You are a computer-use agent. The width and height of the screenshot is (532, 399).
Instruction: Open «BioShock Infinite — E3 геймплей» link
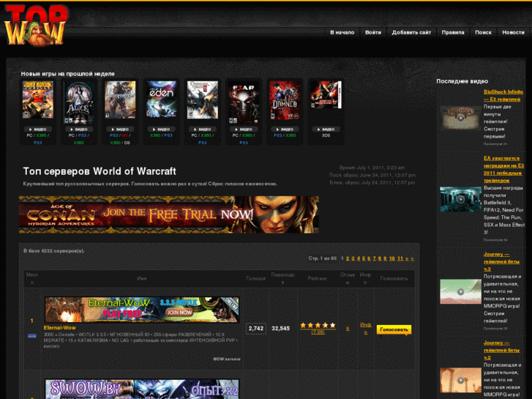(x=503, y=95)
